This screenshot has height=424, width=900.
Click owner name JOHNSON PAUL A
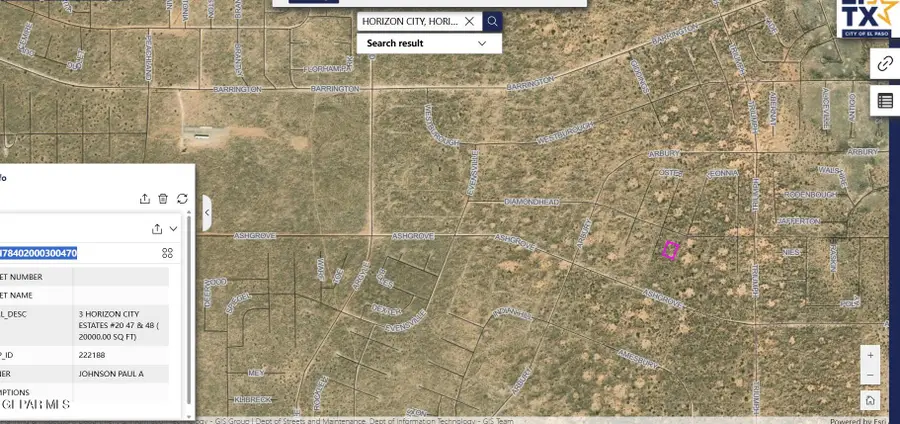click(x=111, y=374)
